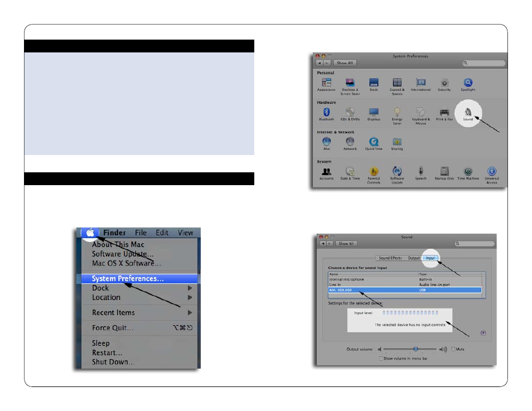Open CDs & DVDs preferences
532x411 pixels.
click(x=350, y=114)
